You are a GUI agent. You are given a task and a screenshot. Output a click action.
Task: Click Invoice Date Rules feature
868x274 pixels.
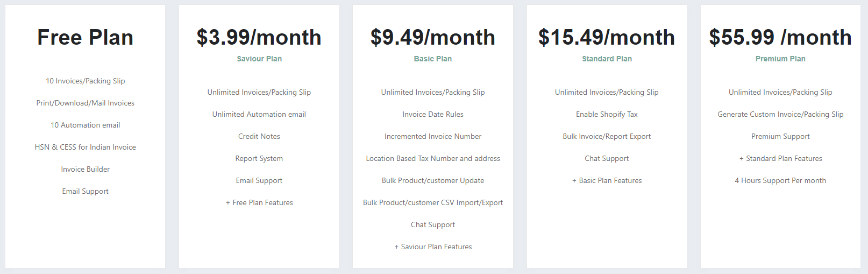pos(433,114)
